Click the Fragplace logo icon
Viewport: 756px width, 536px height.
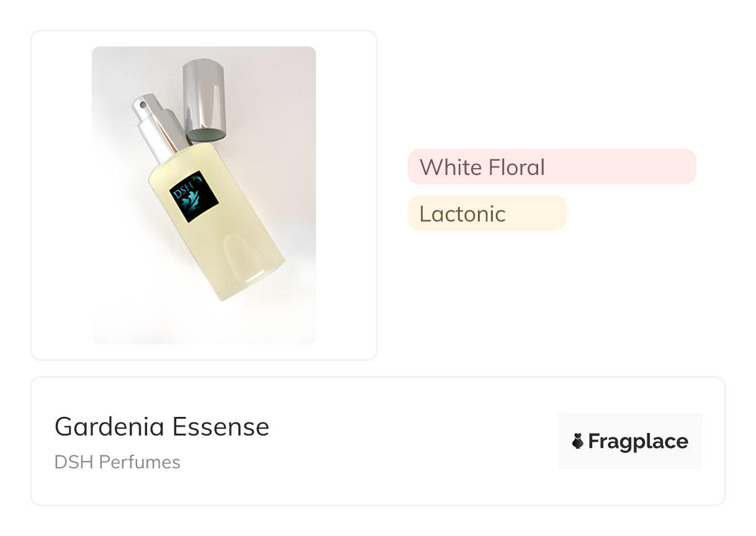pos(578,442)
